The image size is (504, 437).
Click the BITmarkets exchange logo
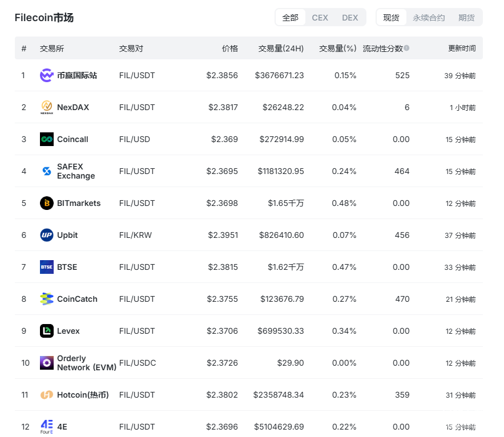point(47,203)
